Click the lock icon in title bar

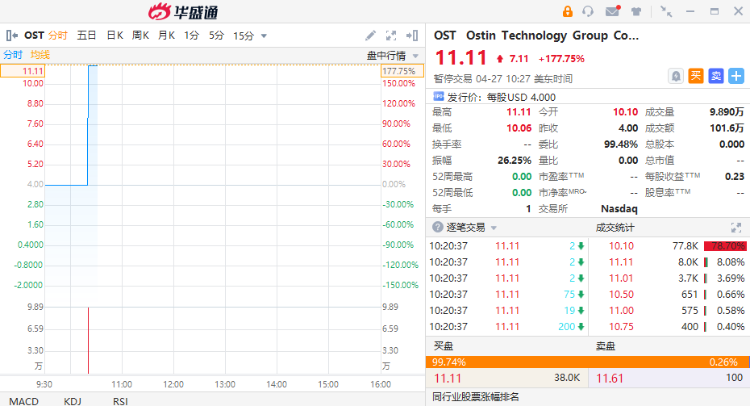click(568, 12)
